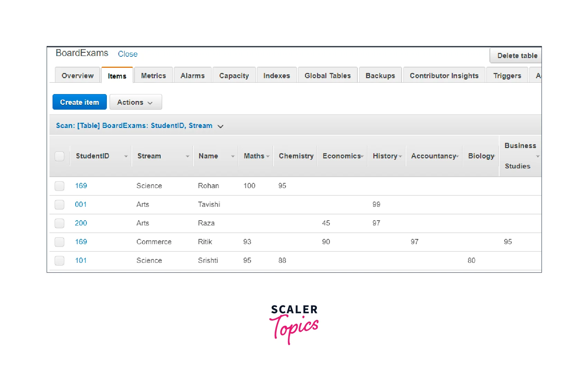Click the StudentID column sort arrow
Image resolution: width=588 pixels, height=378 pixels.
click(126, 156)
